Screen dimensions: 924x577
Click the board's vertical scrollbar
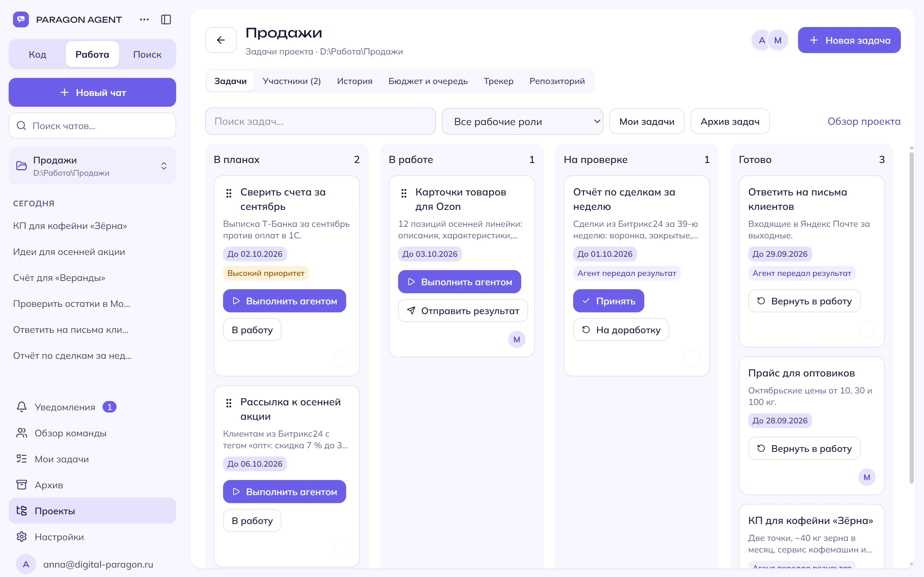(911, 317)
